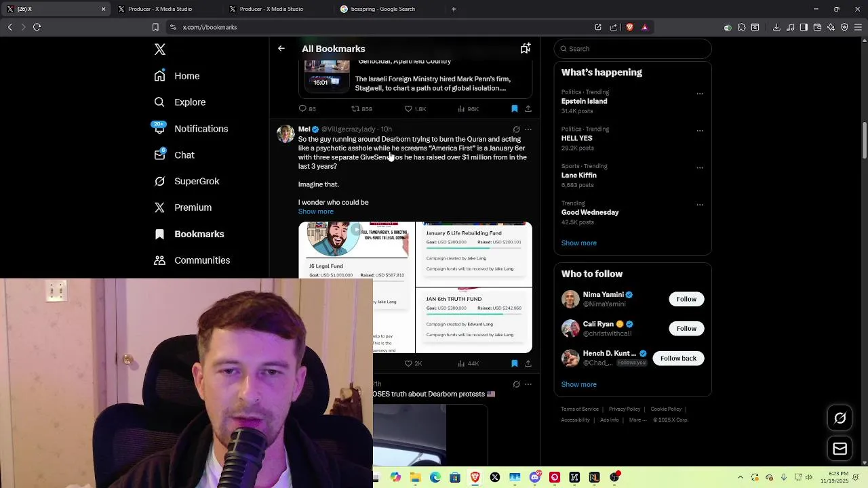Click the add bookmark folder icon
Screen dimensions: 868x488
click(x=525, y=49)
